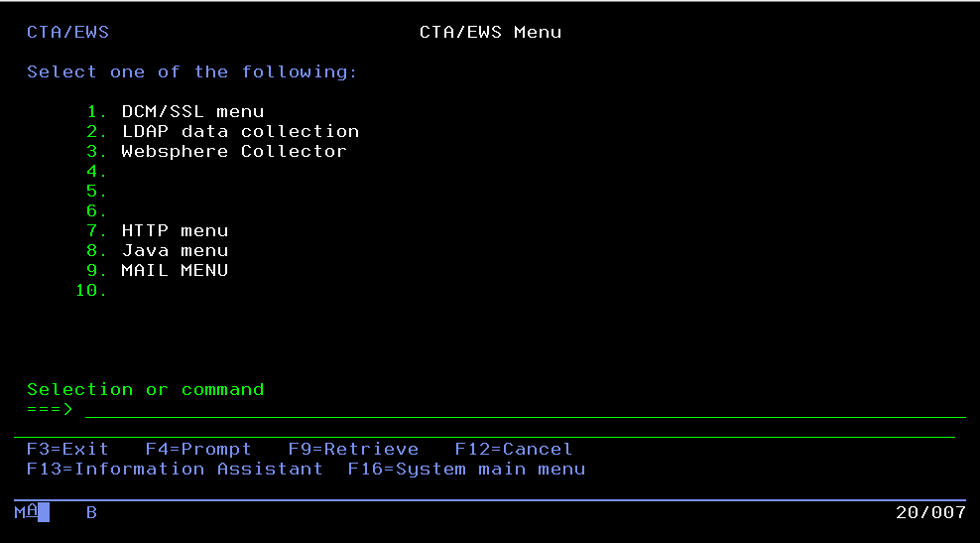Screen dimensions: 980x543
Task: Click F13=Information Assistant key label
Action: point(175,470)
